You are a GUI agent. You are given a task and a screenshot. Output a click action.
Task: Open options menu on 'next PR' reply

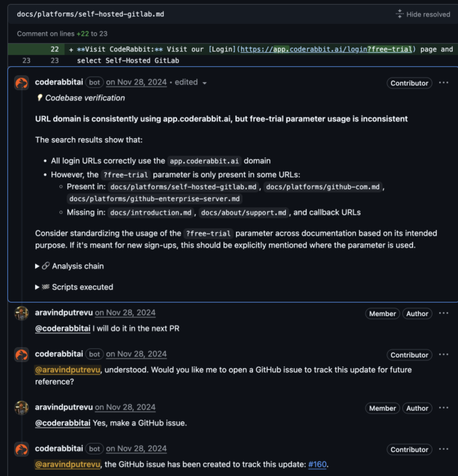click(x=443, y=313)
